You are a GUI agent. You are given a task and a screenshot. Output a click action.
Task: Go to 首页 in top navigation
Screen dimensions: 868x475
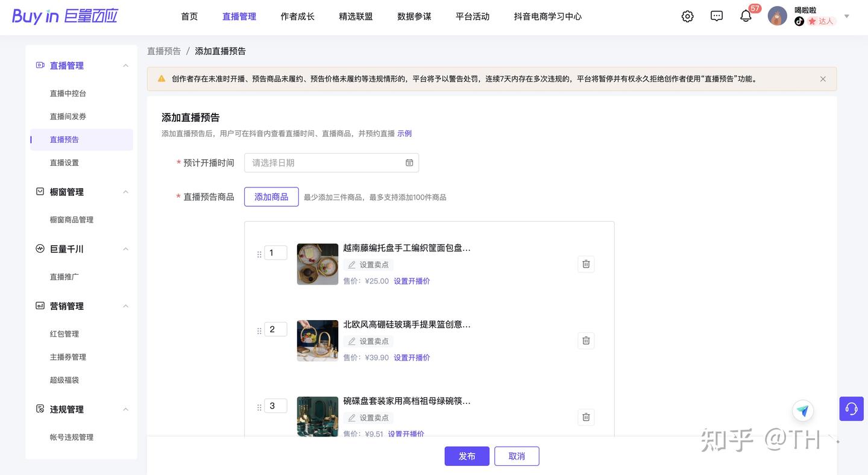189,16
